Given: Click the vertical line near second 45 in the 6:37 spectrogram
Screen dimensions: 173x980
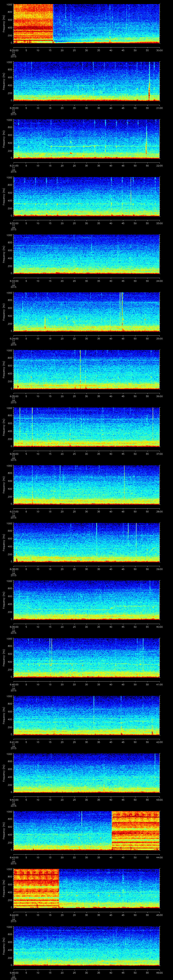Looking at the screenshot, I should coord(124,483).
